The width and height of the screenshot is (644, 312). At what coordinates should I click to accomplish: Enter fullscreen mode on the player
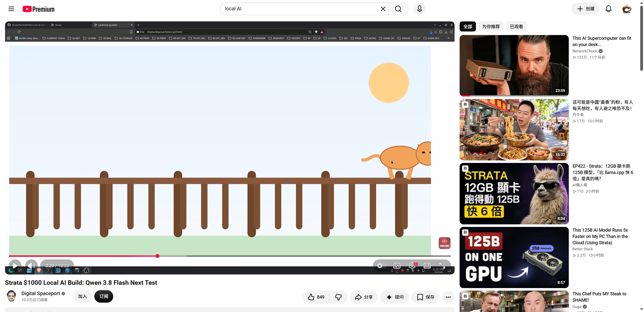[442, 265]
